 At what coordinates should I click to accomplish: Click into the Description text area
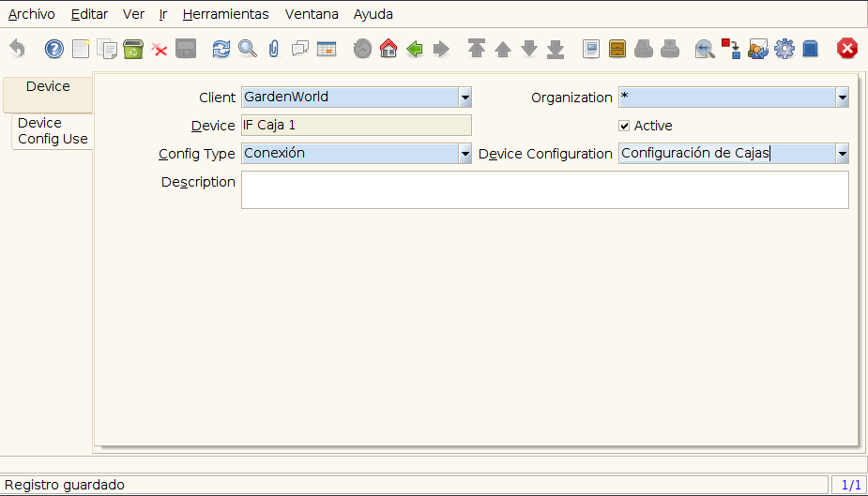click(x=544, y=189)
